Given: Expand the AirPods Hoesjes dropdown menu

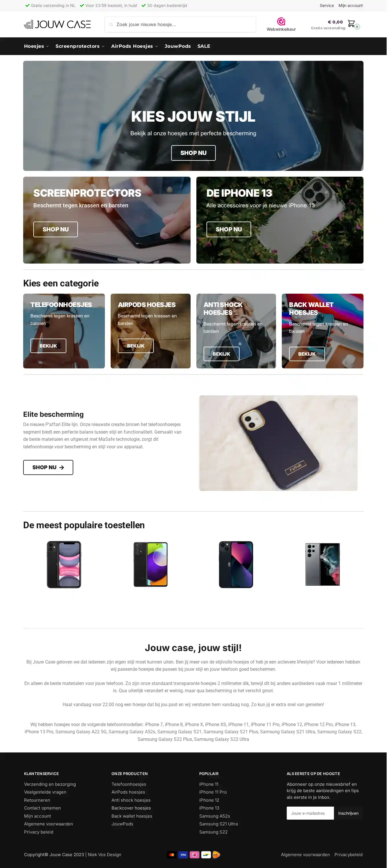Looking at the screenshot, I should [x=134, y=46].
